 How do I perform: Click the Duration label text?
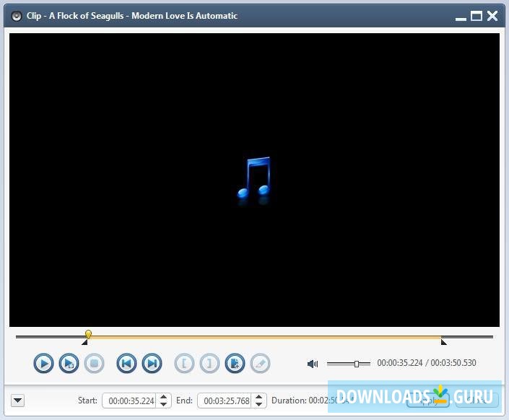[x=289, y=401]
